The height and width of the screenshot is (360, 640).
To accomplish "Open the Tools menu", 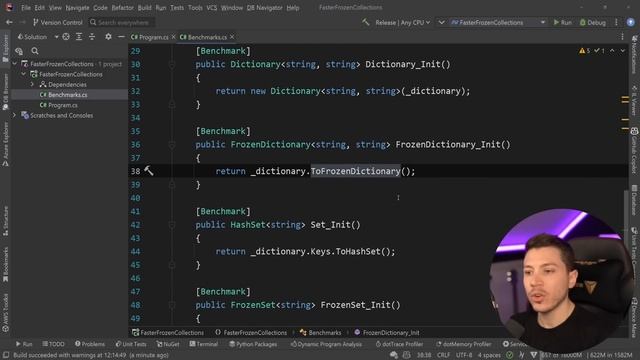I will pos(195,8).
